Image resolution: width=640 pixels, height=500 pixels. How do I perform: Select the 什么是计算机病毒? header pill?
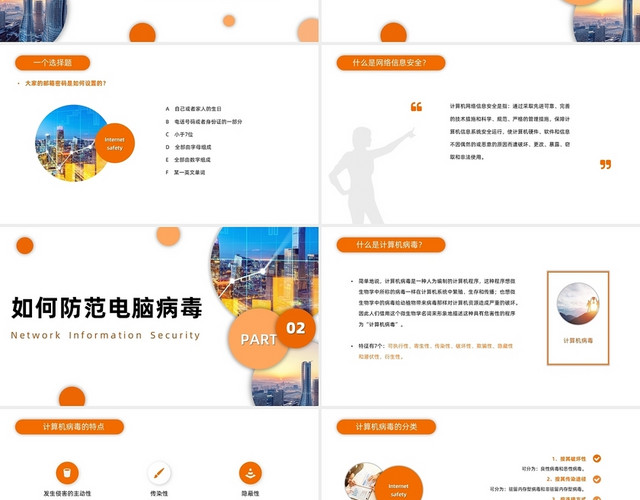click(391, 245)
